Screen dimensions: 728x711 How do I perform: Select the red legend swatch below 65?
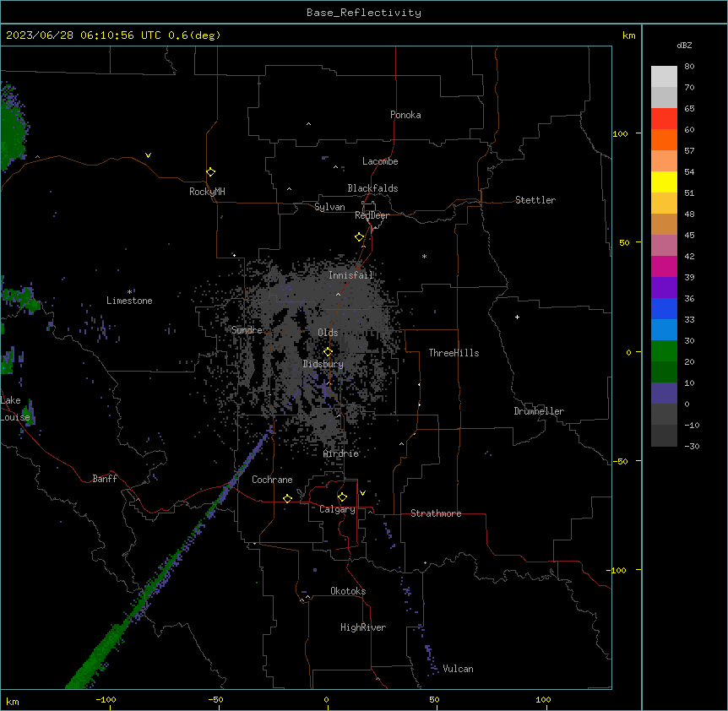(664, 119)
